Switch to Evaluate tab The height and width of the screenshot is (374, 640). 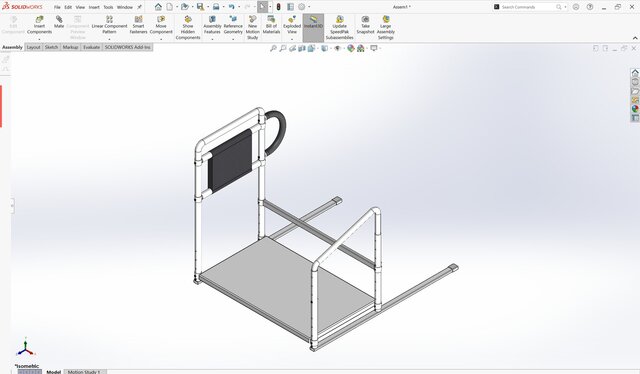91,47
